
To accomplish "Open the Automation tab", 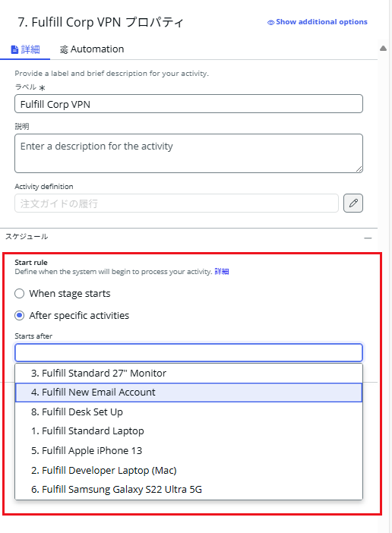I will (x=92, y=49).
